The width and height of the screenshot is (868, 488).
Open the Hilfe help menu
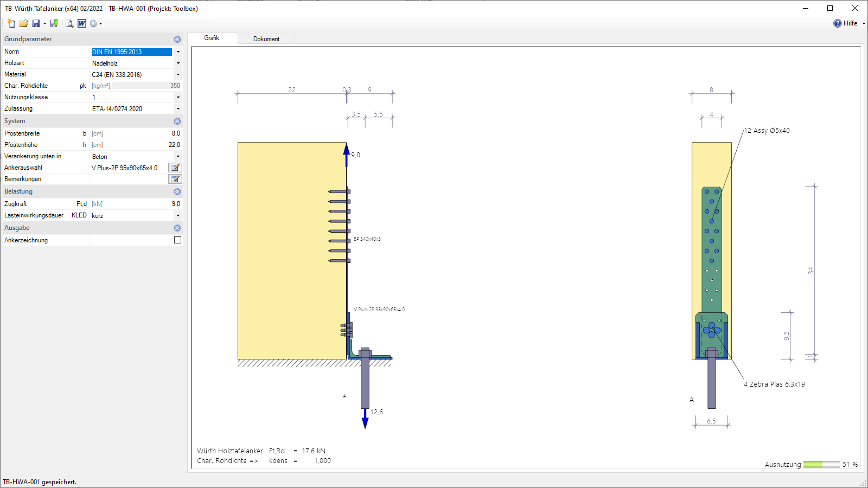(x=850, y=23)
